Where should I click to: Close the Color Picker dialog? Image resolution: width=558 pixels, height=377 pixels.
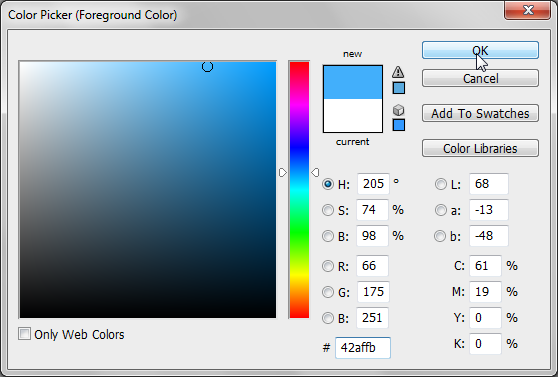(528, 10)
